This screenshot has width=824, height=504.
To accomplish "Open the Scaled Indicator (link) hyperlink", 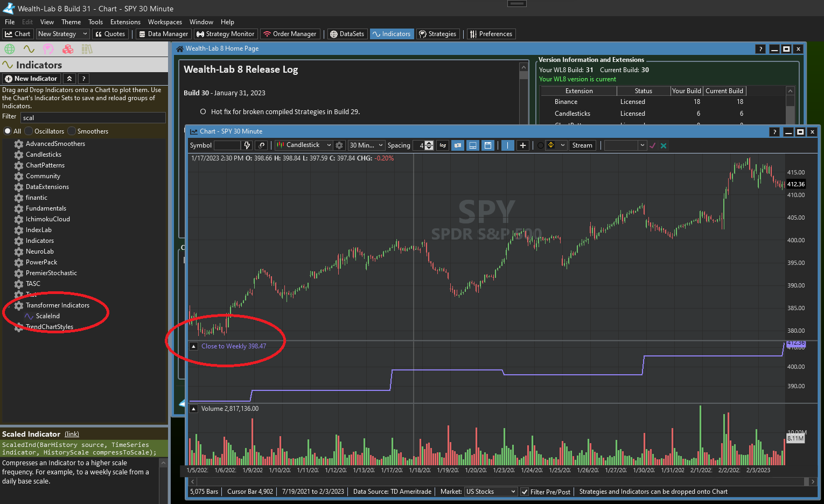I will click(x=72, y=434).
